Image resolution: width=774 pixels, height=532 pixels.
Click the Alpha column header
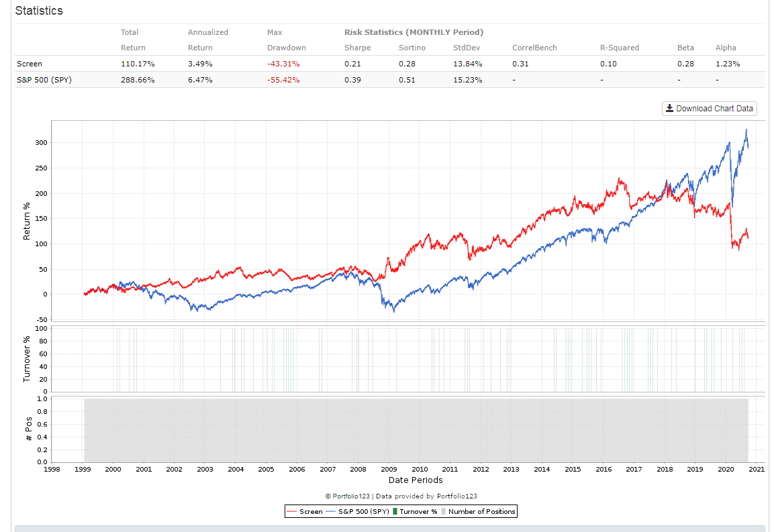coord(726,48)
